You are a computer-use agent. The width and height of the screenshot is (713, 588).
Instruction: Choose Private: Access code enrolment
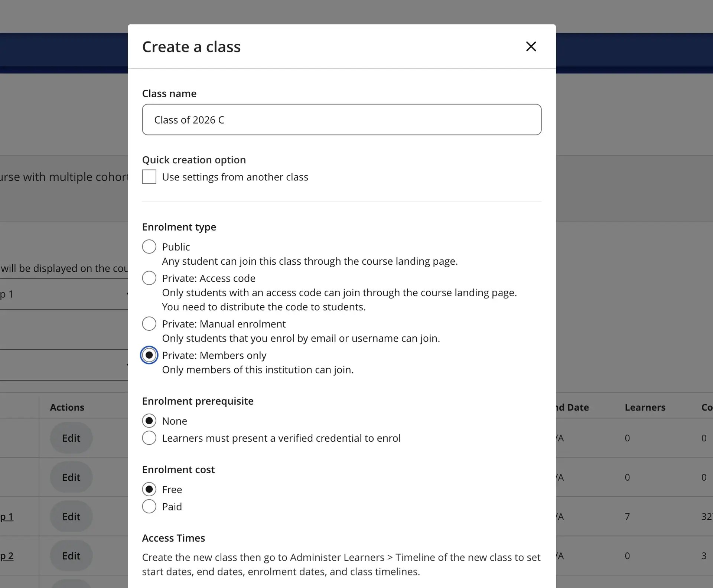(149, 278)
